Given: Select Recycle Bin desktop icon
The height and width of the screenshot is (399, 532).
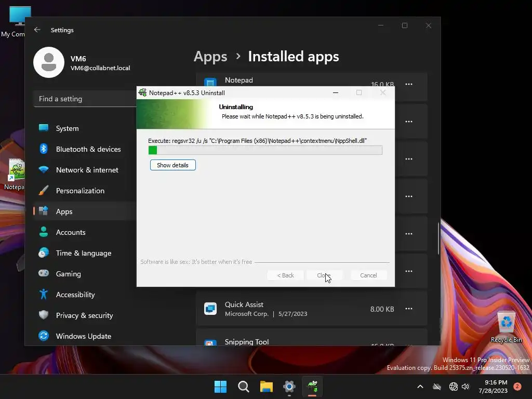Looking at the screenshot, I should pos(506,327).
